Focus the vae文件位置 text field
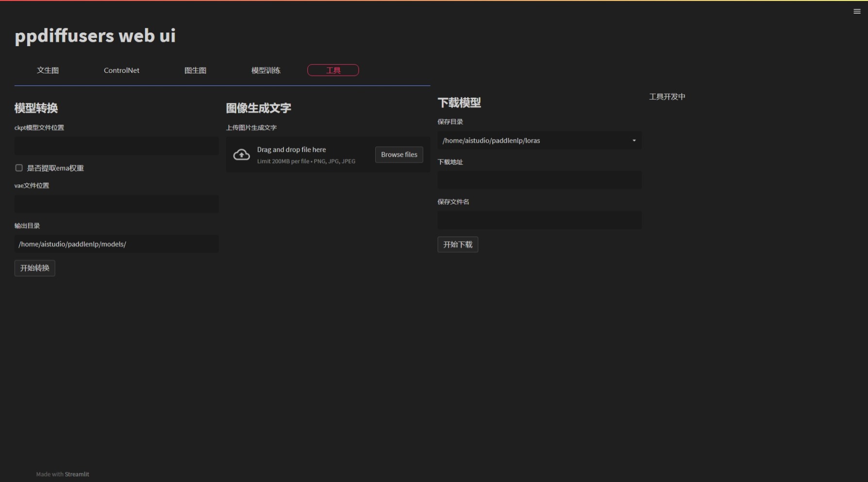This screenshot has width=868, height=482. (116, 204)
